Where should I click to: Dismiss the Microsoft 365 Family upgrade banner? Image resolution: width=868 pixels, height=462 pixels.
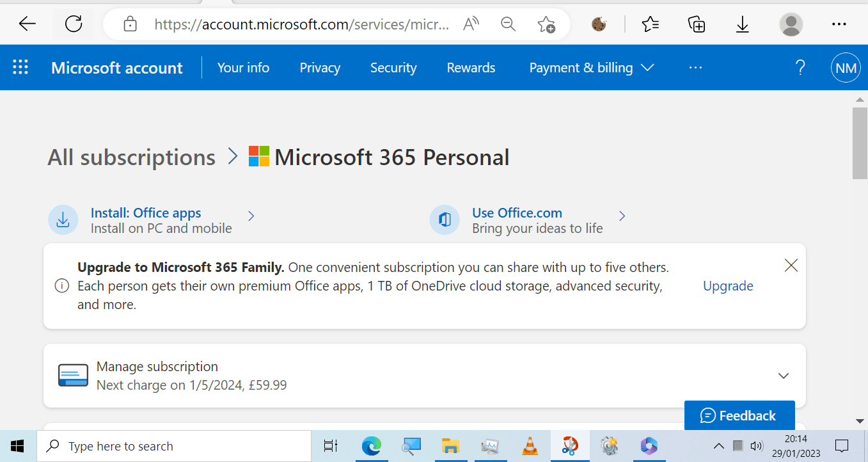pyautogui.click(x=791, y=266)
